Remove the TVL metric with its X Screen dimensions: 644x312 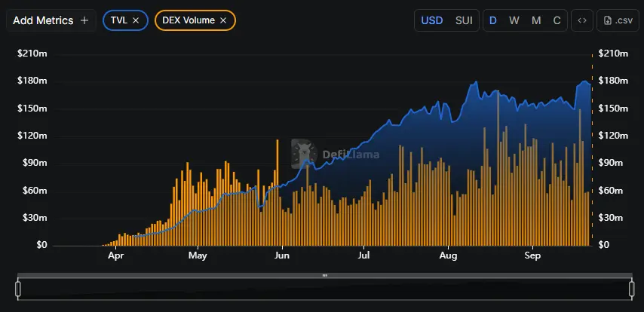(x=136, y=20)
